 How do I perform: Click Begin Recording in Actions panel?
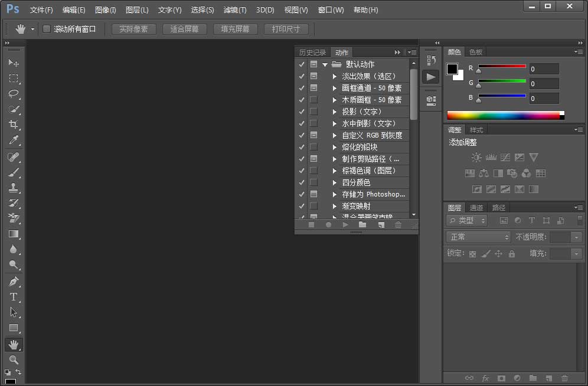(x=328, y=225)
